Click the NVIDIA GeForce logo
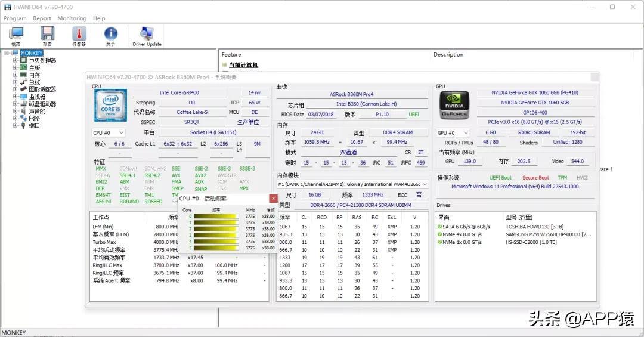This screenshot has height=337, width=644. coord(454,106)
